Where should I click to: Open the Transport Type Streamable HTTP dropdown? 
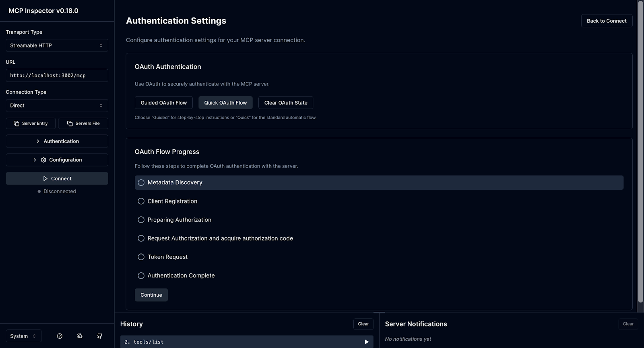click(x=57, y=46)
